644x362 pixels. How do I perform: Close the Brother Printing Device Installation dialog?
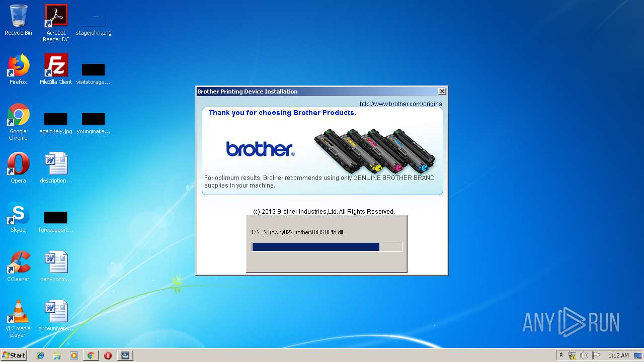tap(442, 92)
